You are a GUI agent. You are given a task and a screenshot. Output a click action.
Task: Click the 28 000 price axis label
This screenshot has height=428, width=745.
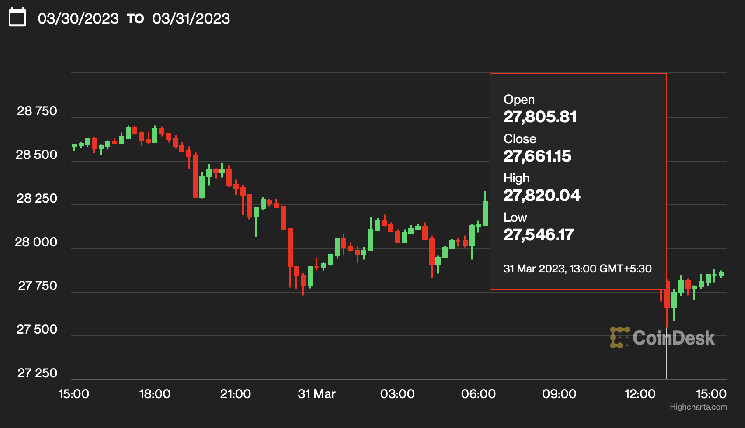(x=37, y=243)
